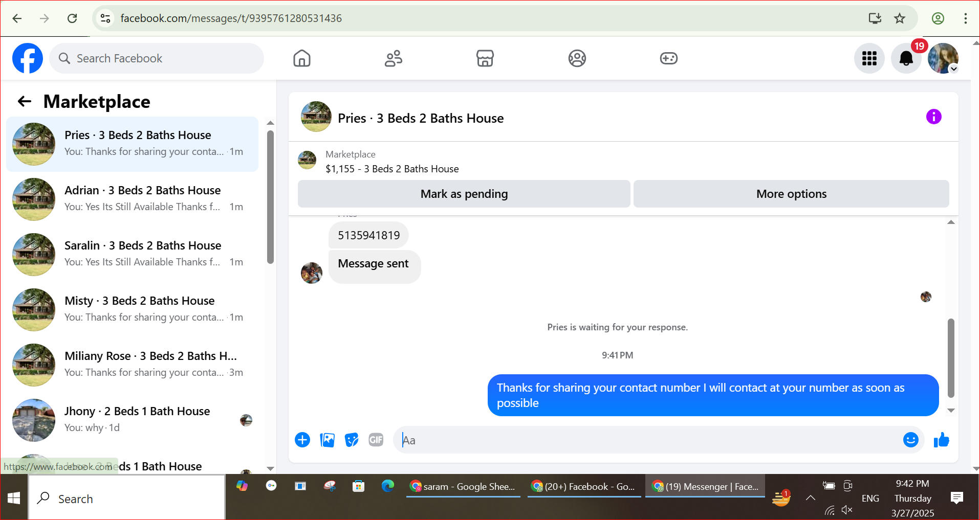Go back using the Marketplace back arrow
980x520 pixels.
tap(25, 101)
